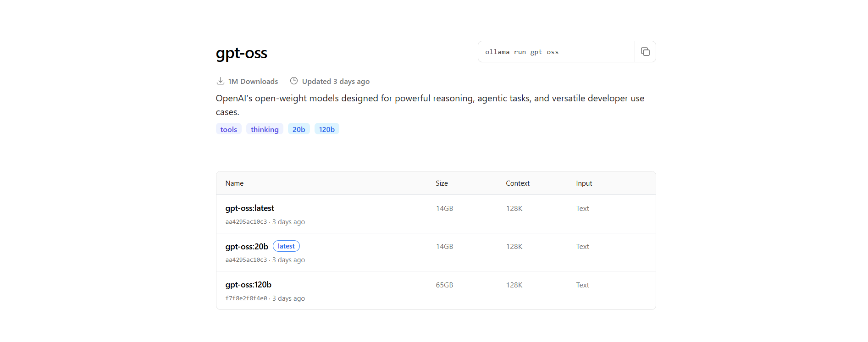Click the Input column header
Screen dimensions: 868x342
point(584,183)
